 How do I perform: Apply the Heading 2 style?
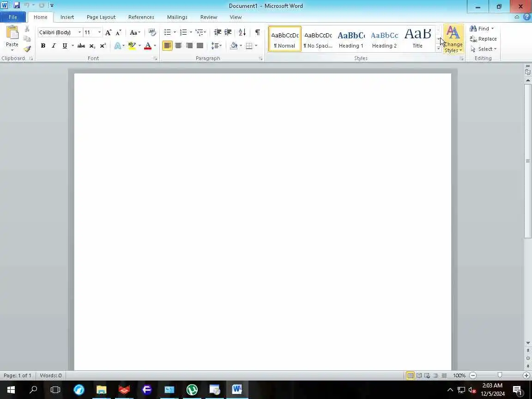pos(384,39)
